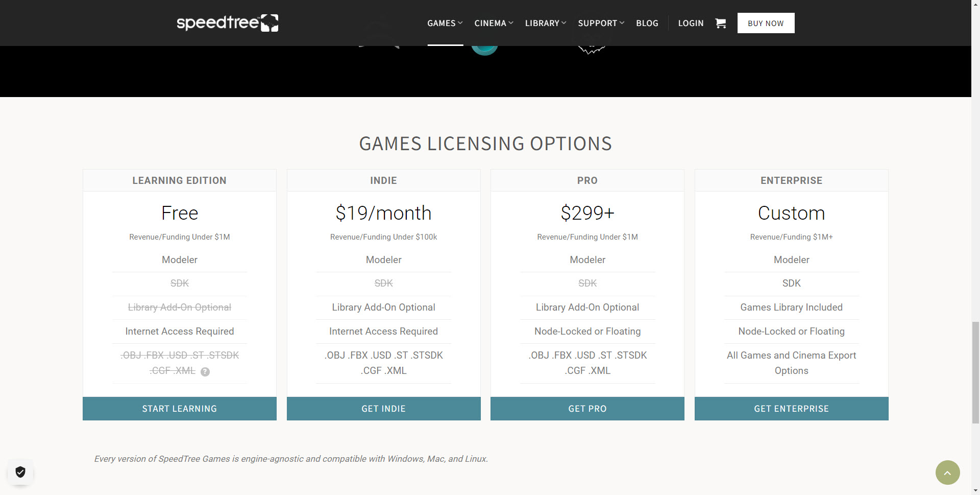Click the Modeler feature in Pro plan

(587, 260)
